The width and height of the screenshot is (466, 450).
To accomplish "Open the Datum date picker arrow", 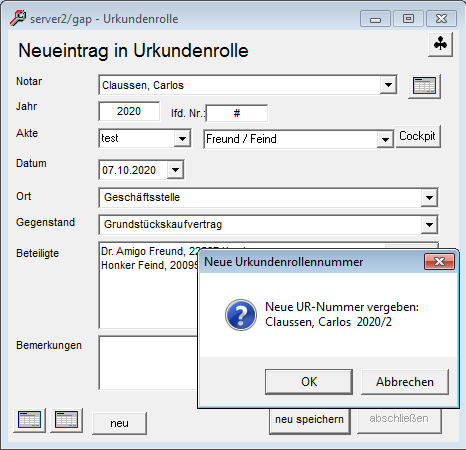I will coord(175,170).
